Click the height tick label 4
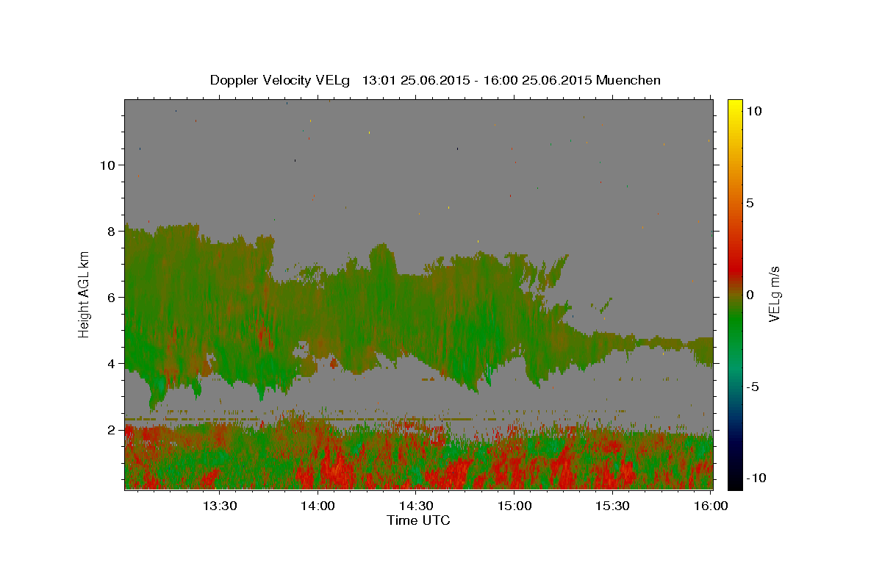 click(112, 364)
